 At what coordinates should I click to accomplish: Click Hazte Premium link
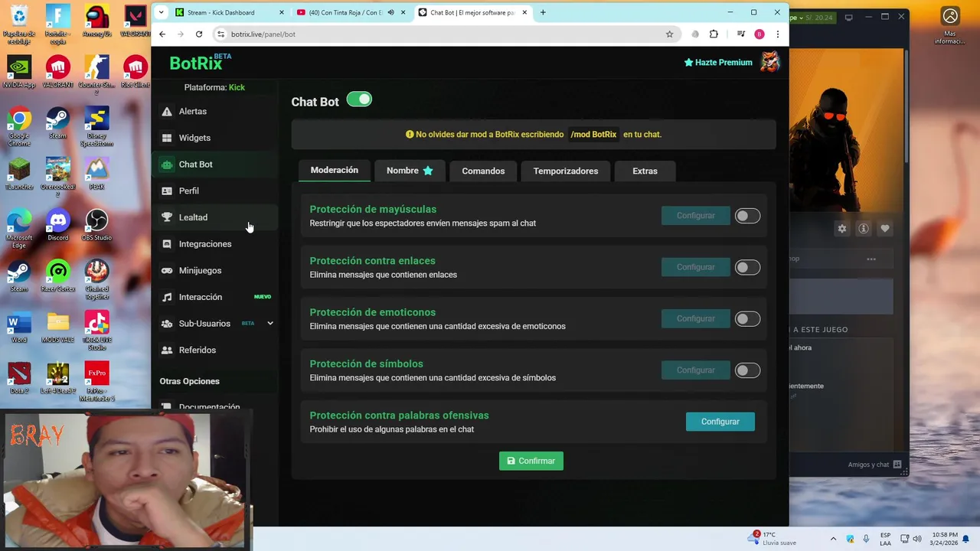(x=718, y=63)
